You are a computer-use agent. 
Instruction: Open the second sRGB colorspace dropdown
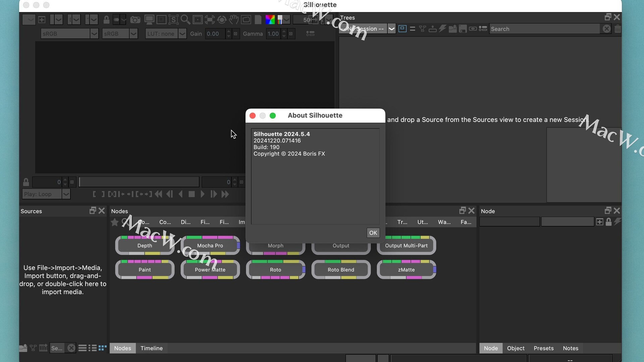tap(120, 34)
